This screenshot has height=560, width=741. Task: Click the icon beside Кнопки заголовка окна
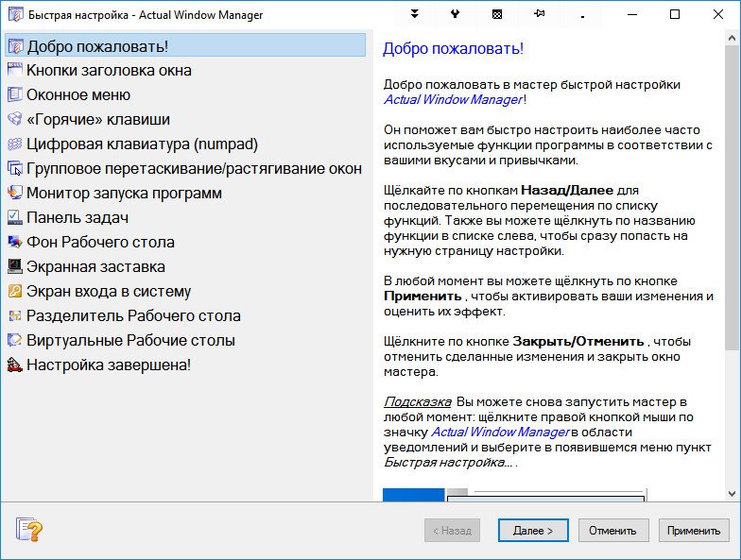click(x=15, y=70)
